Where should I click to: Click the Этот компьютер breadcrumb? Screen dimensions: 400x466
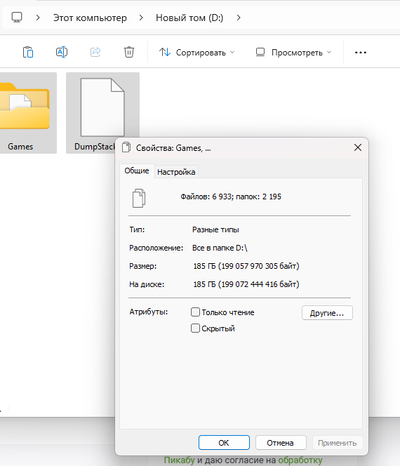(x=90, y=18)
